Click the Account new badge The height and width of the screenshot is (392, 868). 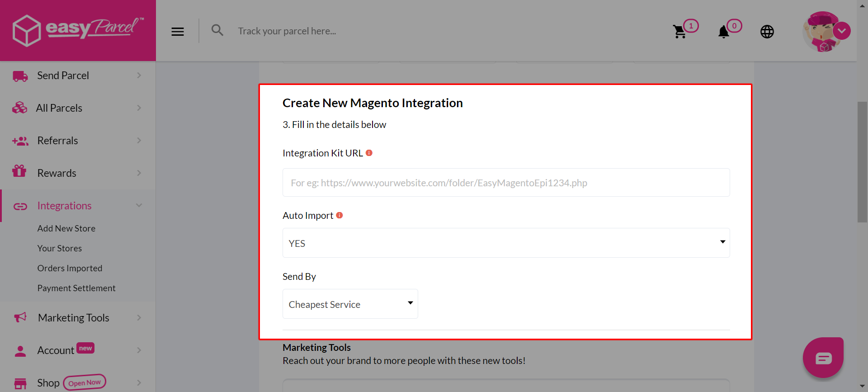click(85, 348)
